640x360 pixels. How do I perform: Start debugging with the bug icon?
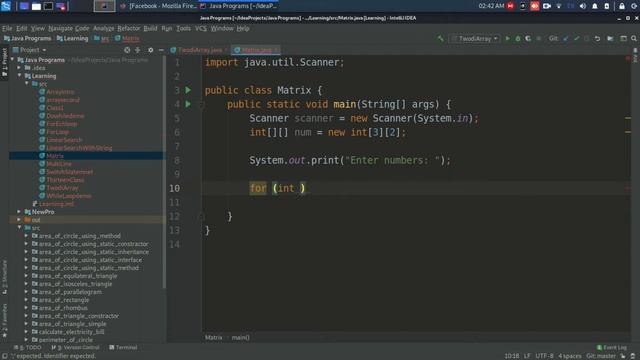click(518, 38)
